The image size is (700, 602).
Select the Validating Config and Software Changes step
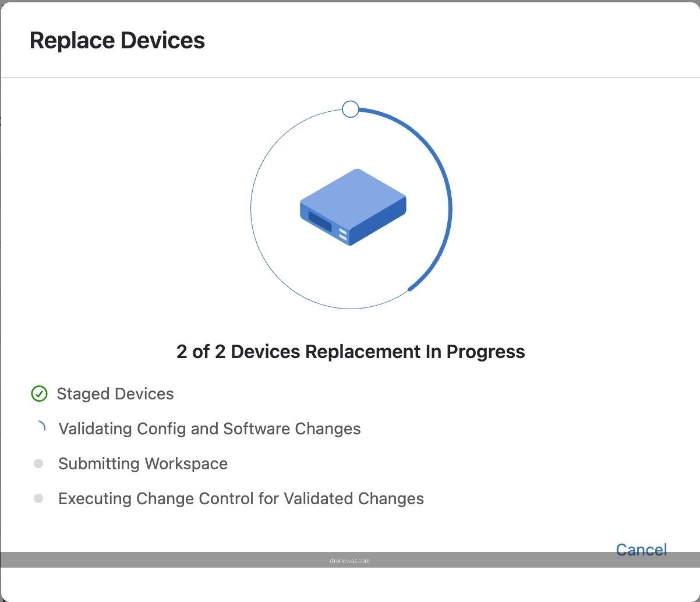click(x=210, y=429)
